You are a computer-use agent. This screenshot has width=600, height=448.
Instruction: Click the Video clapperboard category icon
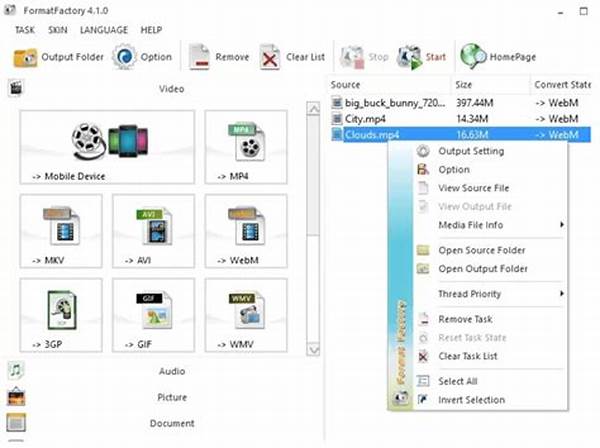pos(16,88)
